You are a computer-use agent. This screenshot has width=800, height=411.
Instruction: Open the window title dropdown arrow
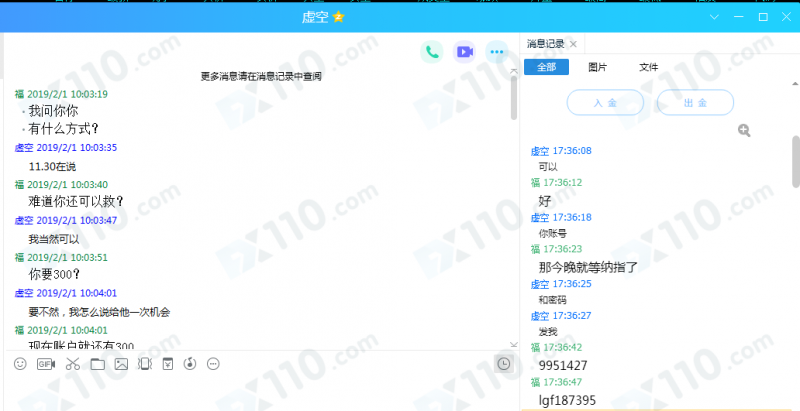click(714, 17)
